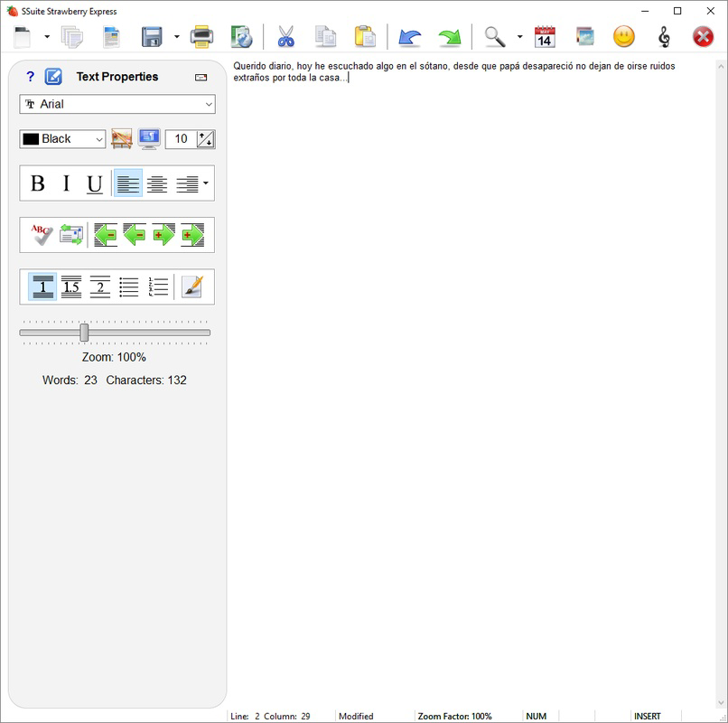Undo last action with the blue arrow
728x723 pixels.
[409, 37]
